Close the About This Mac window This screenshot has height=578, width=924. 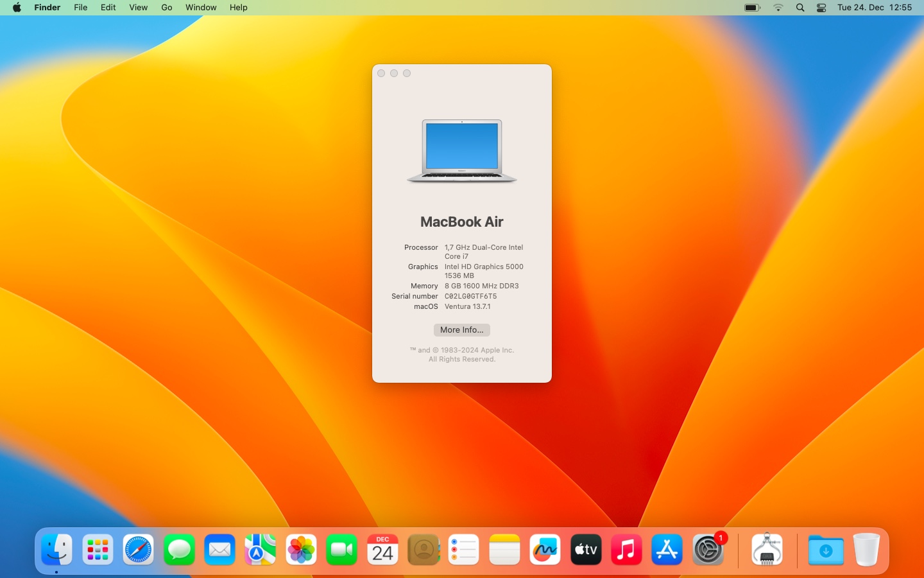[x=381, y=73]
